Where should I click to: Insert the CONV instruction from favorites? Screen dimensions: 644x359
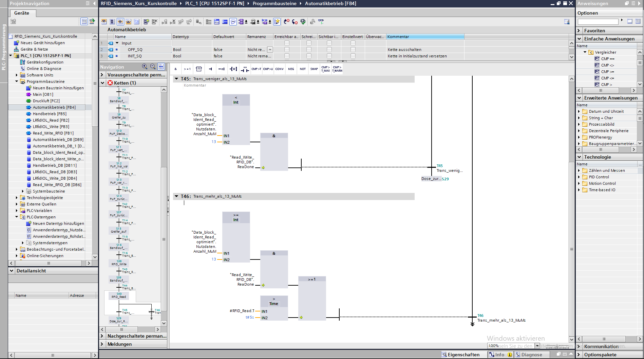pyautogui.click(x=279, y=69)
